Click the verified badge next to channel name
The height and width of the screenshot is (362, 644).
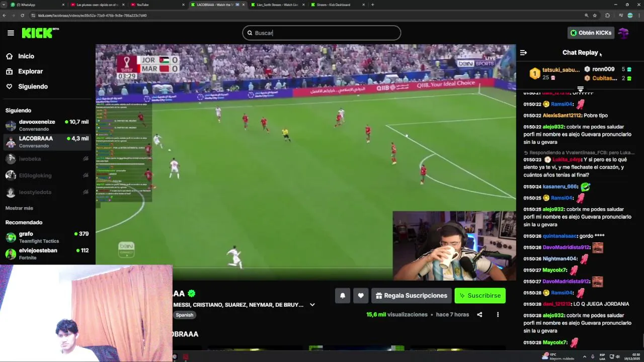[191, 294]
